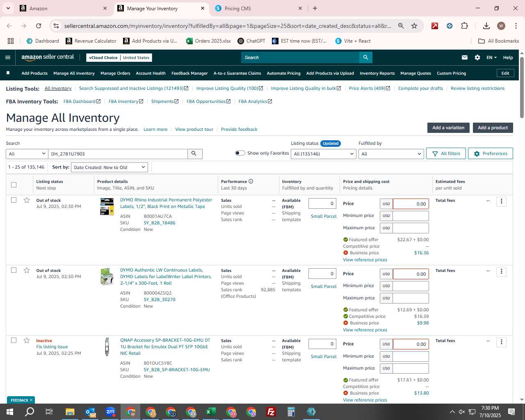Open Calculator from the Windows taskbar
The height and width of the screenshot is (420, 525).
291,412
